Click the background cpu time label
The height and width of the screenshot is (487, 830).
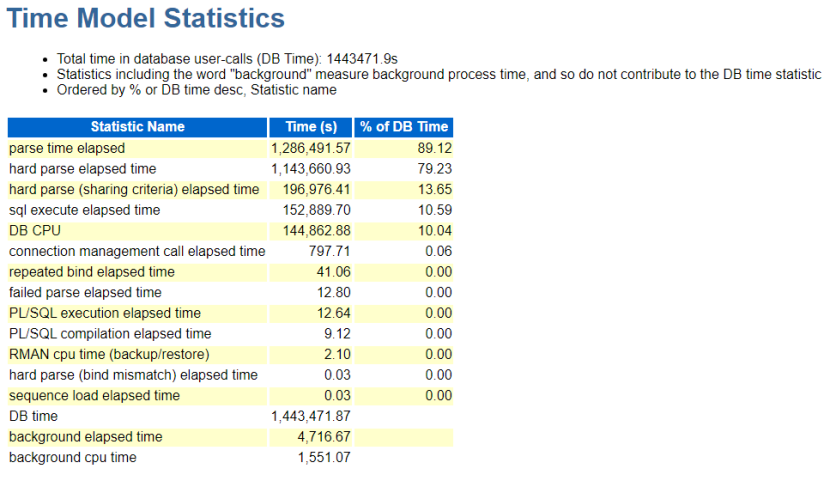coord(73,457)
